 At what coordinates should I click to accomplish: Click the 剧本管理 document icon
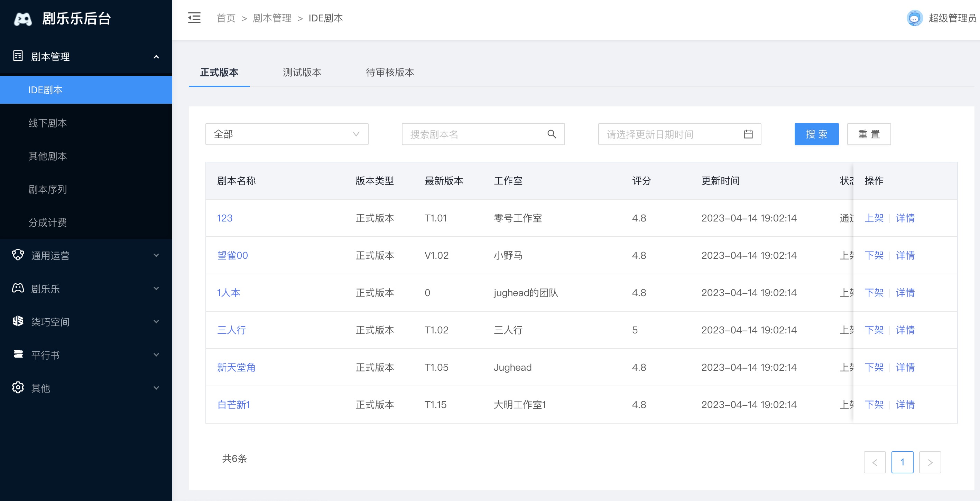click(18, 56)
